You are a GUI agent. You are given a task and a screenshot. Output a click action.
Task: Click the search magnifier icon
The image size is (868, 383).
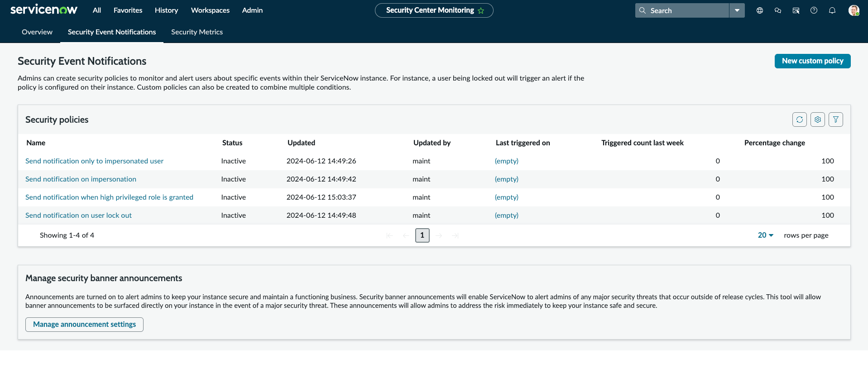point(643,10)
